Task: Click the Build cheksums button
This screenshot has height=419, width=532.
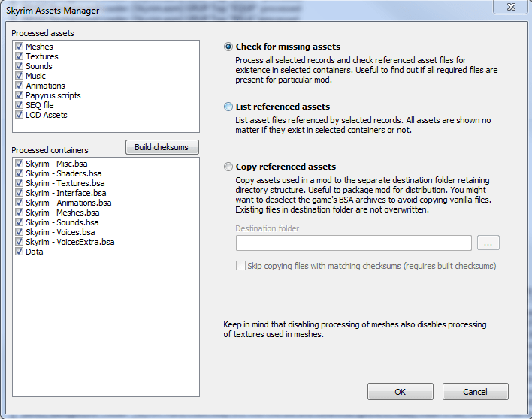Action: (162, 147)
